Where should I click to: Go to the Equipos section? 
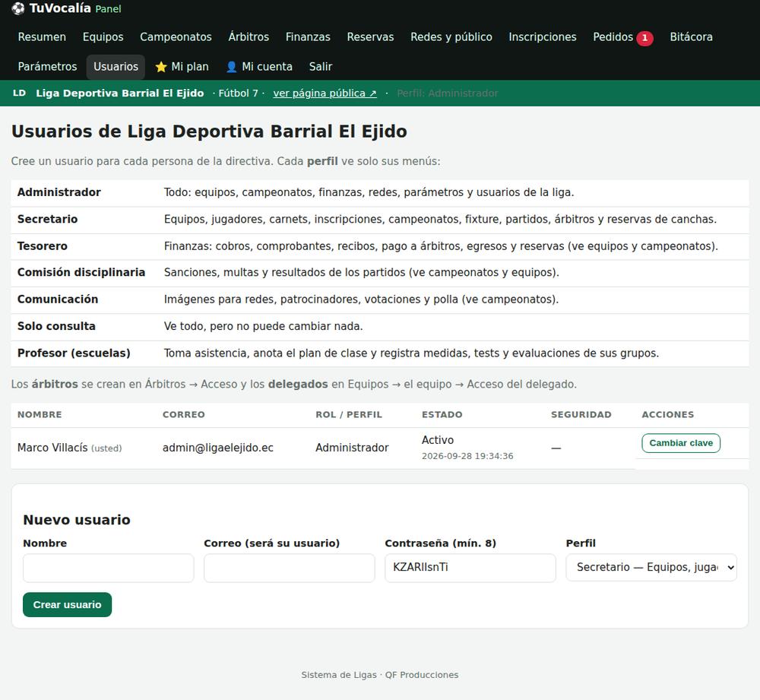(x=103, y=36)
